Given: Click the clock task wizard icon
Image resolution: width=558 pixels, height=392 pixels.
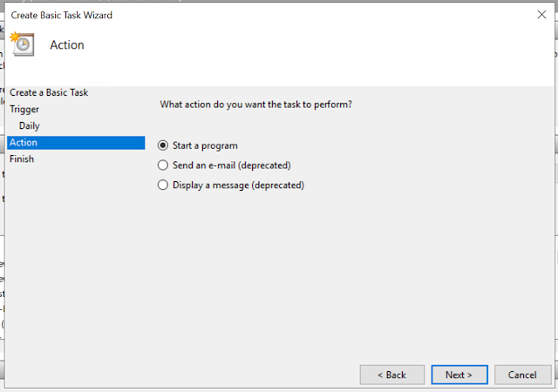Looking at the screenshot, I should coord(23,44).
